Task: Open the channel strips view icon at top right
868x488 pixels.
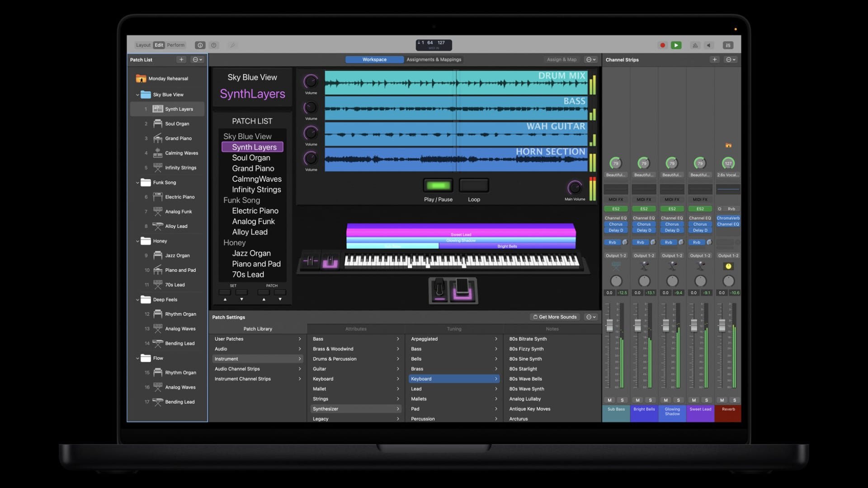Action: pyautogui.click(x=728, y=45)
